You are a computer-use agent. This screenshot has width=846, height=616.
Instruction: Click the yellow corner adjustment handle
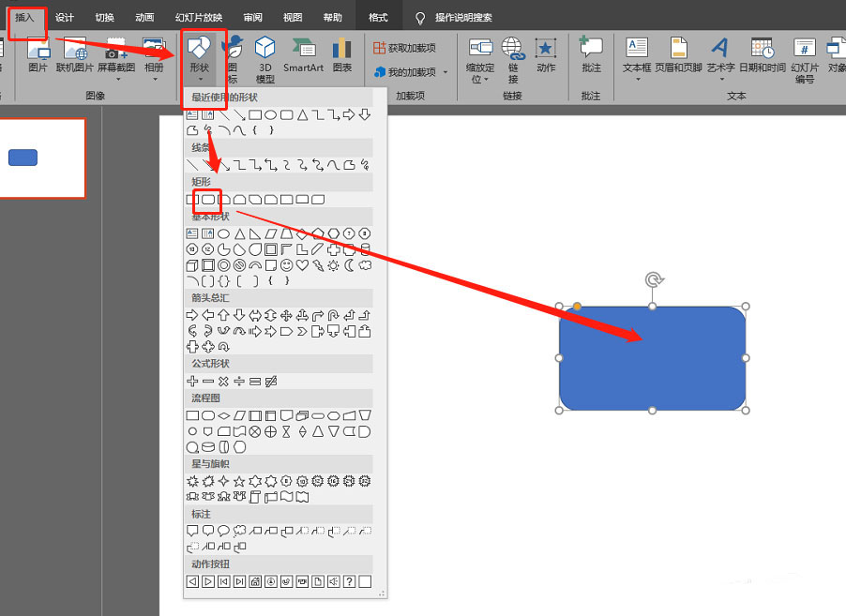pyautogui.click(x=577, y=307)
